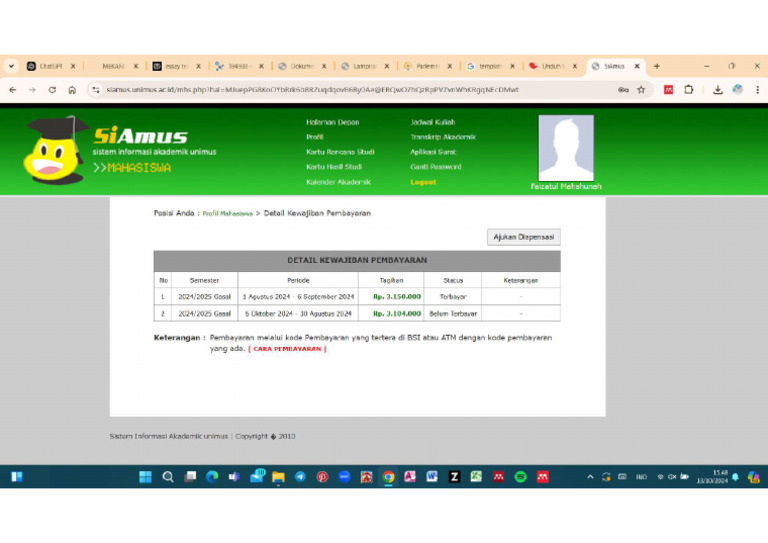Click the SiAmus logo header
The image size is (768, 543).
tap(140, 136)
